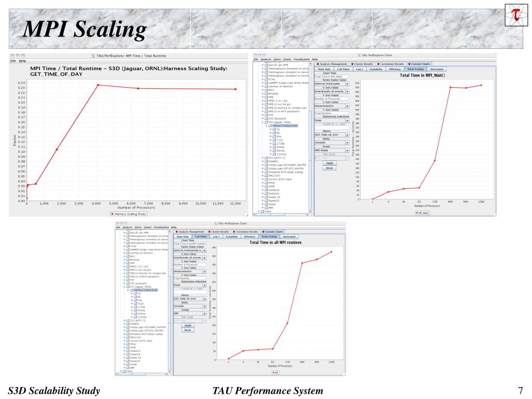Click Miranda folder icon in MPI_Wait window tree
Viewport: 532px width, 399px height.
(x=267, y=94)
